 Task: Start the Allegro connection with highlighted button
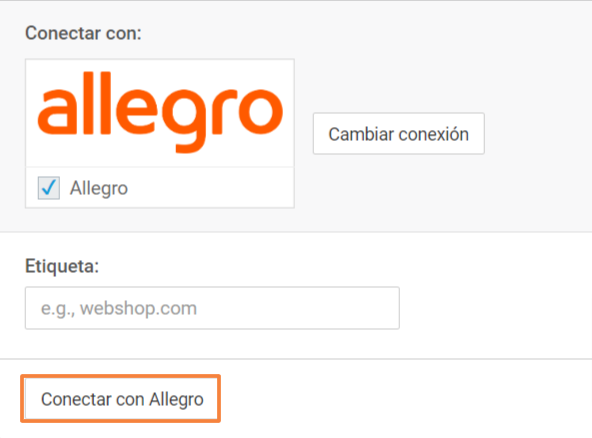point(120,399)
